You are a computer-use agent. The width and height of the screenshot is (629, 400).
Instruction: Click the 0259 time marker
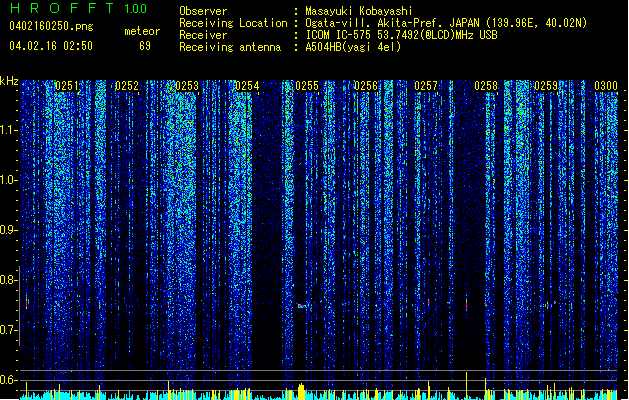click(546, 86)
